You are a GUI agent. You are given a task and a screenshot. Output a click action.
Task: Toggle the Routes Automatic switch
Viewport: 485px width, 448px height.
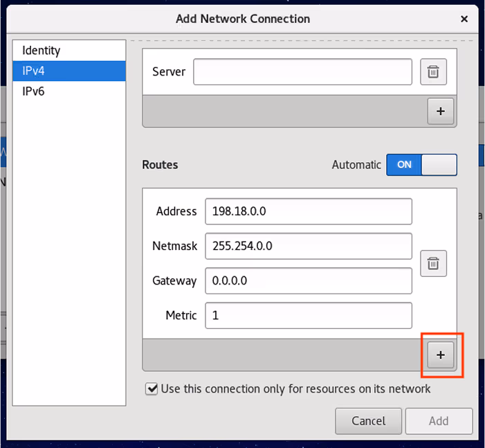[421, 165]
